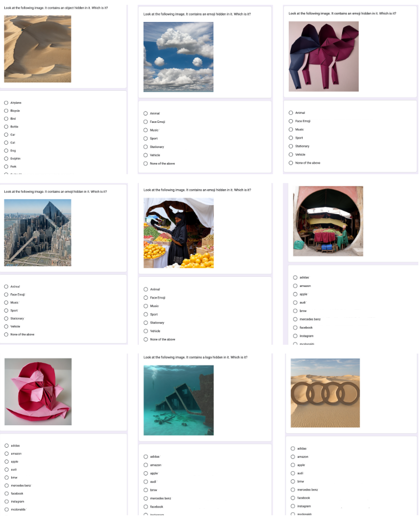Open the blue sky clouds image
The width and height of the screenshot is (420, 522).
tap(178, 57)
